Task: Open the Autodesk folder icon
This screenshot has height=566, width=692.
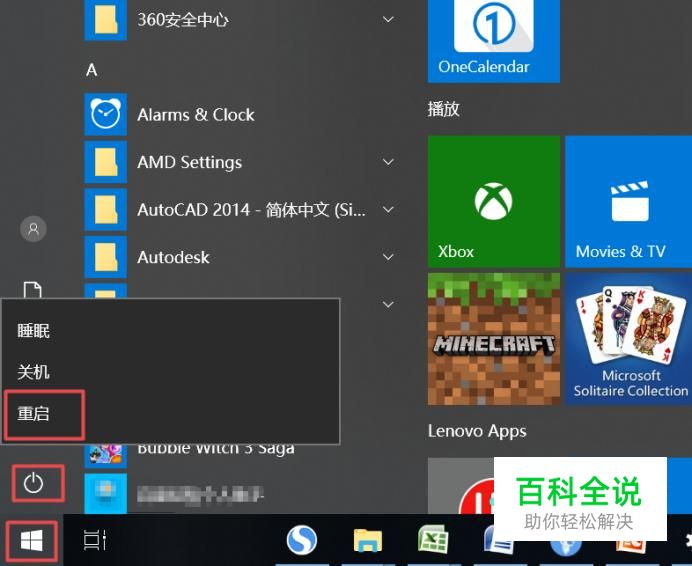Action: coord(105,257)
